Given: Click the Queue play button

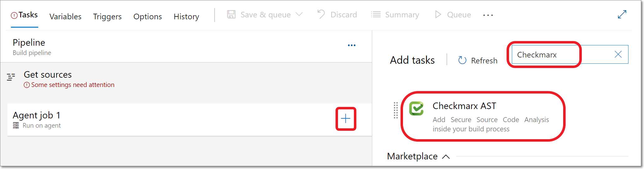Looking at the screenshot, I should [x=453, y=15].
